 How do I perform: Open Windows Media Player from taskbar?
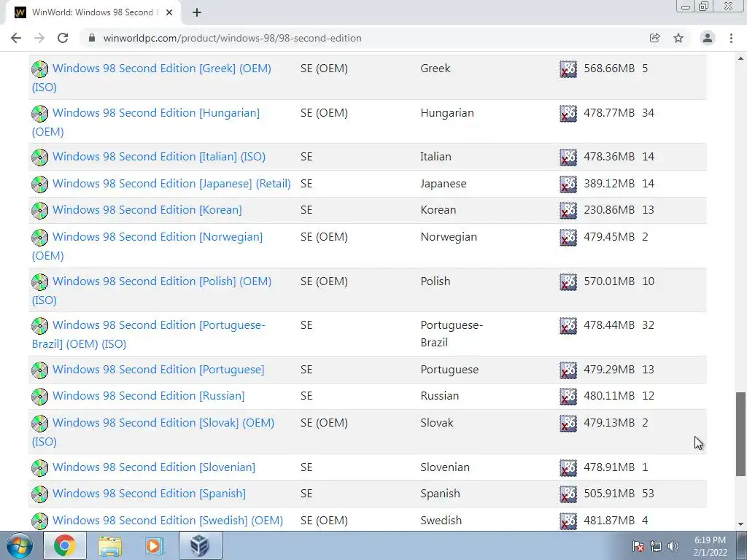tap(155, 545)
